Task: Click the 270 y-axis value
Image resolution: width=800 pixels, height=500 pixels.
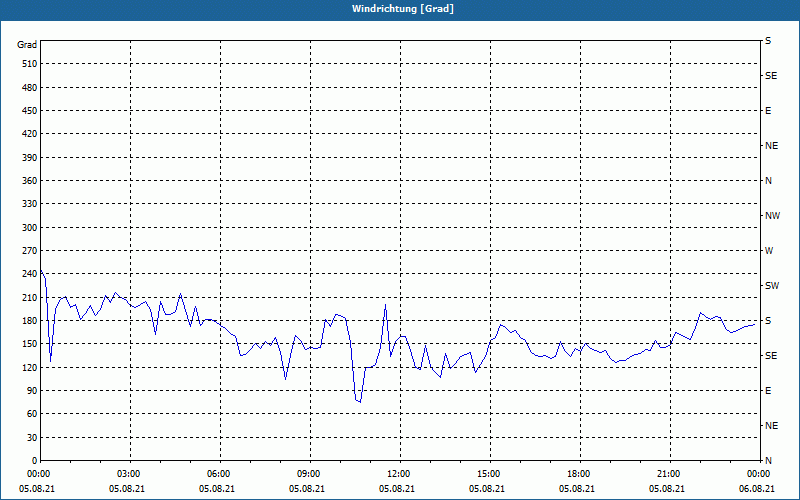Action: (30, 251)
